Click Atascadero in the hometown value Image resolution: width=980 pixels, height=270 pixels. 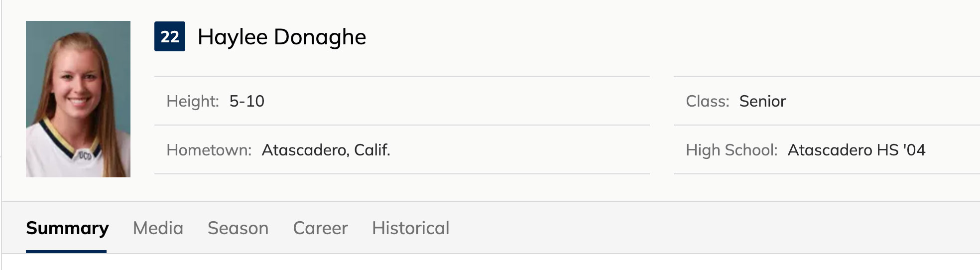pyautogui.click(x=305, y=150)
